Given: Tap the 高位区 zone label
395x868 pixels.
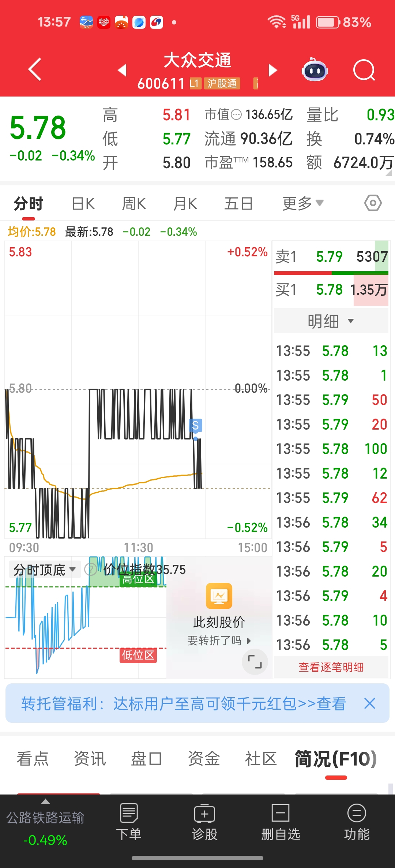Looking at the screenshot, I should pyautogui.click(x=138, y=579).
